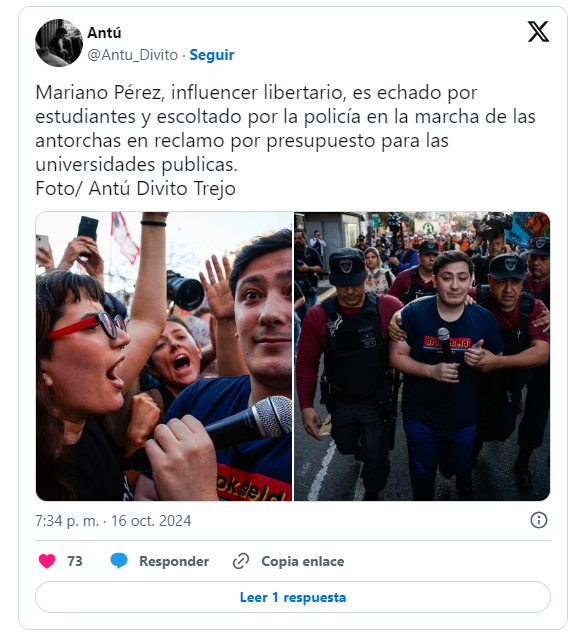Open the tweet info circle icon

click(538, 520)
